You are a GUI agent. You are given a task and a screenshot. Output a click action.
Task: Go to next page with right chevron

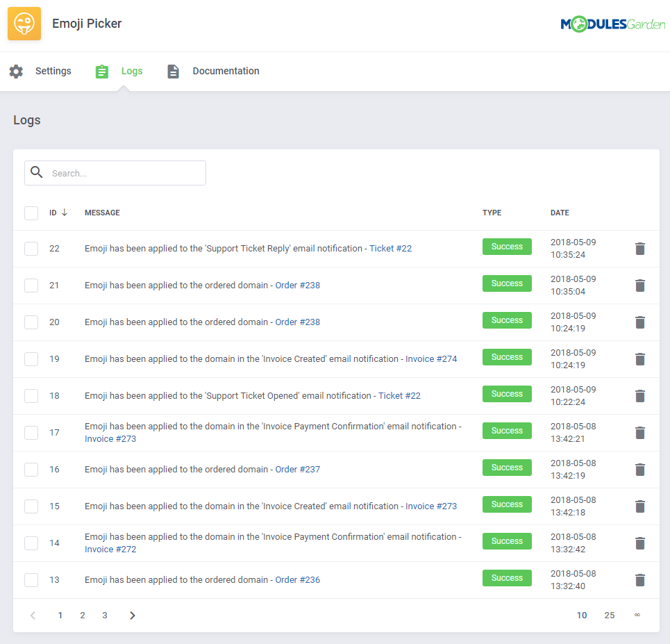click(133, 616)
